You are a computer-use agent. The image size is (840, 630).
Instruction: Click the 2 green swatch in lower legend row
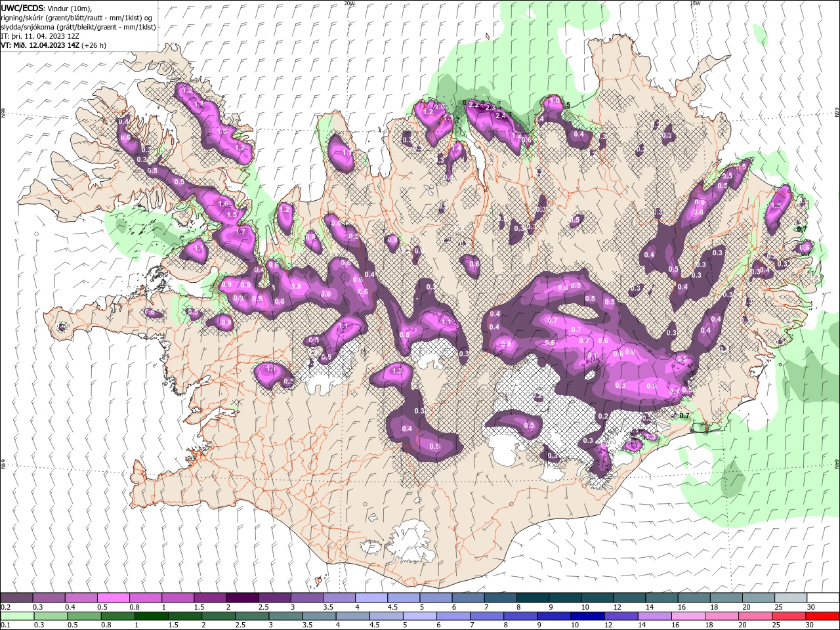(x=219, y=616)
